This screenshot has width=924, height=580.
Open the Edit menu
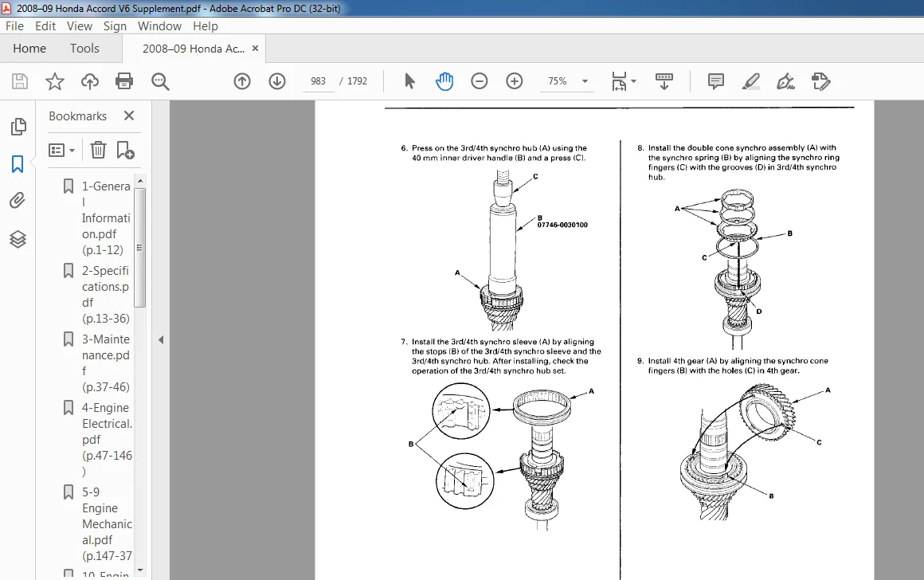[x=45, y=26]
